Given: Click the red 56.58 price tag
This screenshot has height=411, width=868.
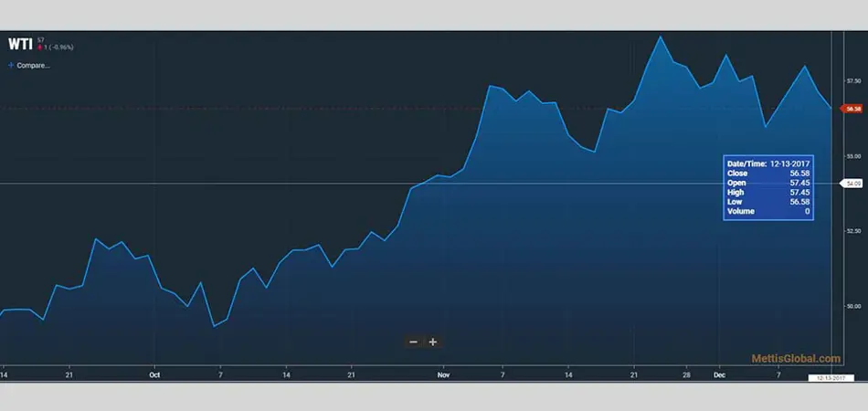Looking at the screenshot, I should tap(852, 109).
